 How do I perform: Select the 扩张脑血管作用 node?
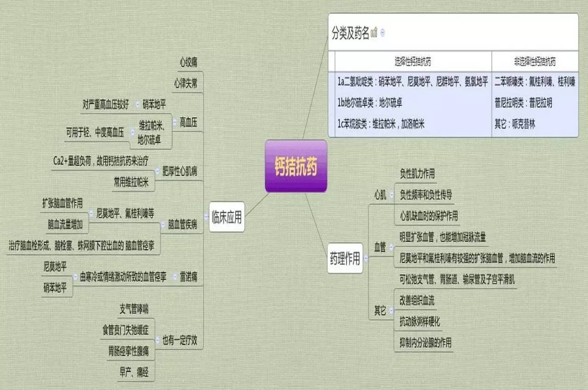tap(62, 203)
